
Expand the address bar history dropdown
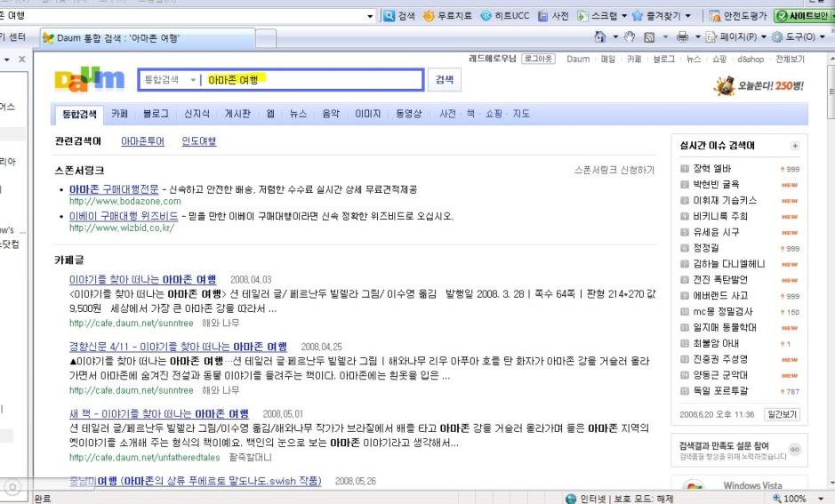[370, 16]
